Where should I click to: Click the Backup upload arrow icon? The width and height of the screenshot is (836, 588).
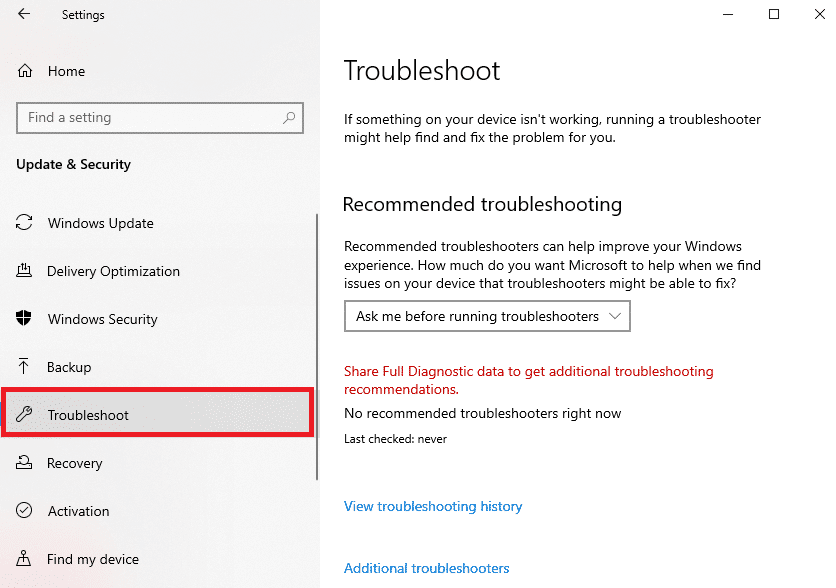tap(25, 367)
